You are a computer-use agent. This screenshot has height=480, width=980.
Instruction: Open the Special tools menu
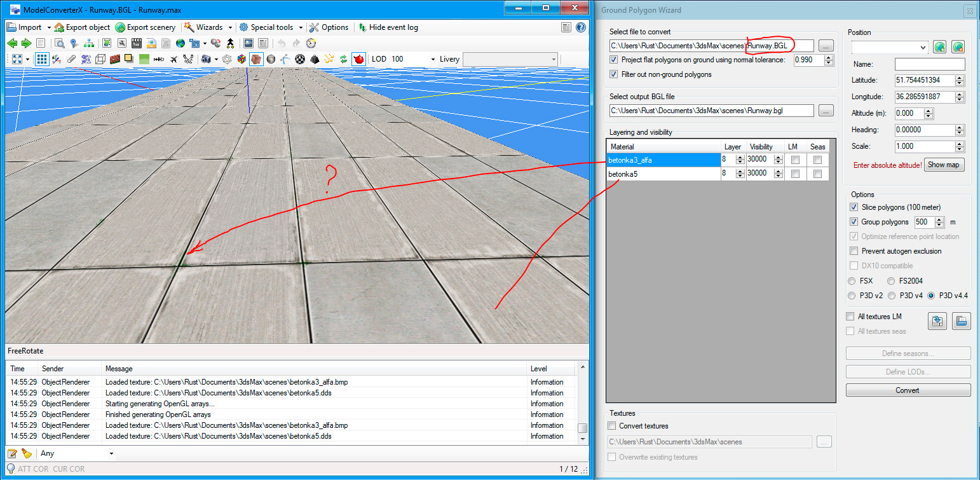271,27
